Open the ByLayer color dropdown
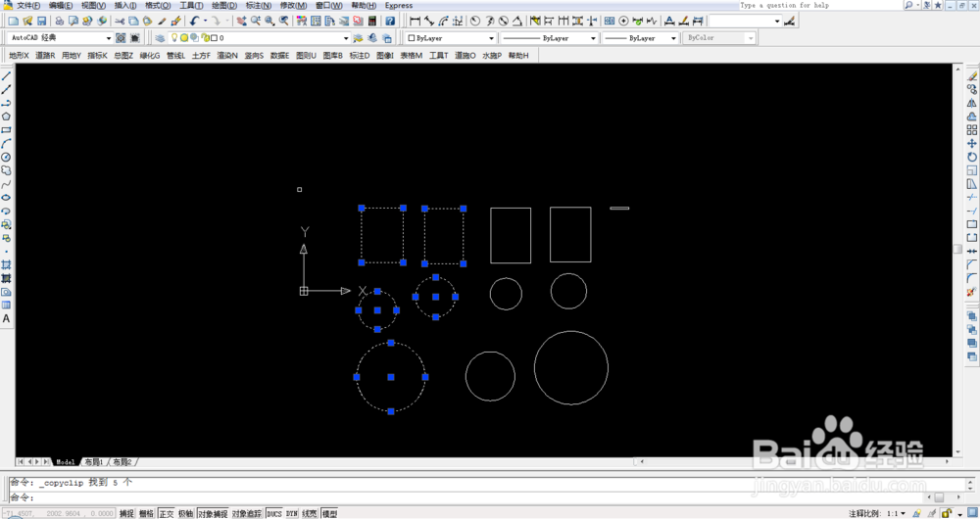Image resolution: width=980 pixels, height=519 pixels. click(x=451, y=38)
